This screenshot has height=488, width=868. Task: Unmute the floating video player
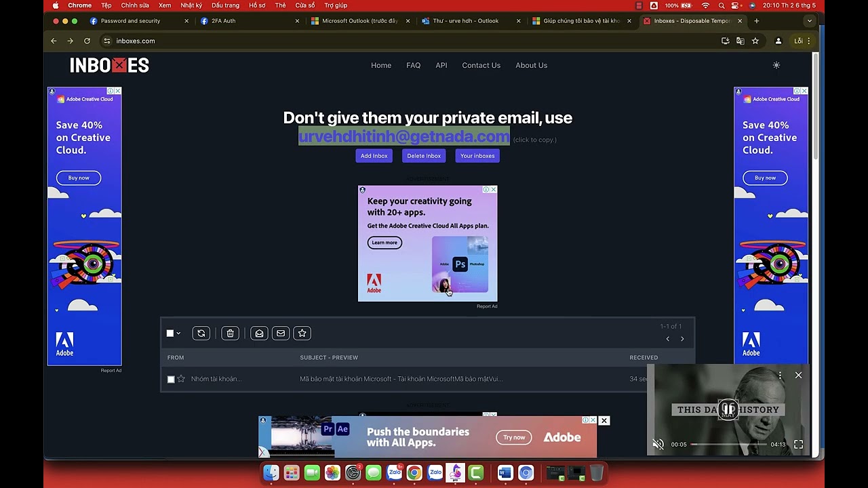click(x=658, y=445)
